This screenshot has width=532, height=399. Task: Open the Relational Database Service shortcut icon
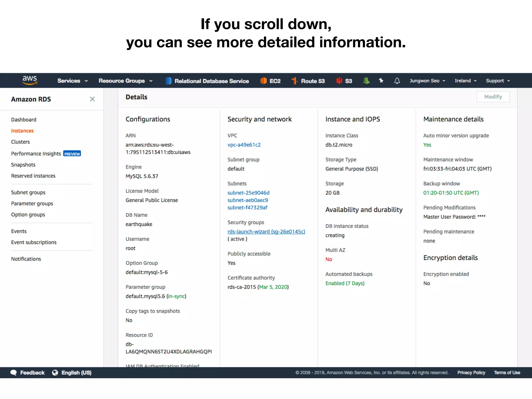[x=169, y=81]
